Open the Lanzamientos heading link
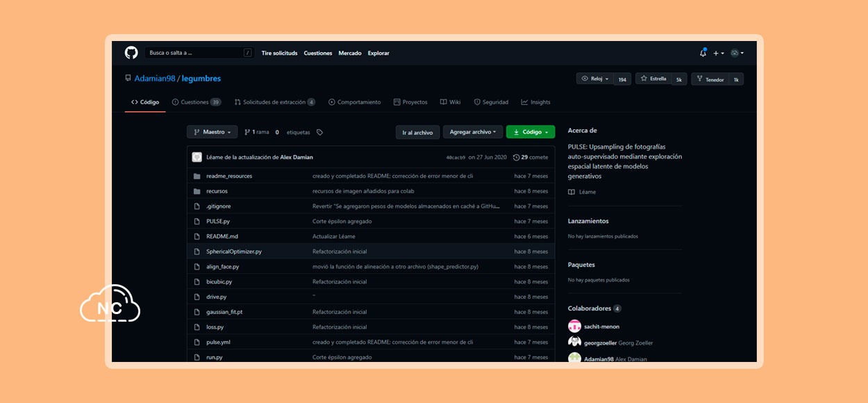Viewport: 868px width, 403px height. tap(588, 221)
